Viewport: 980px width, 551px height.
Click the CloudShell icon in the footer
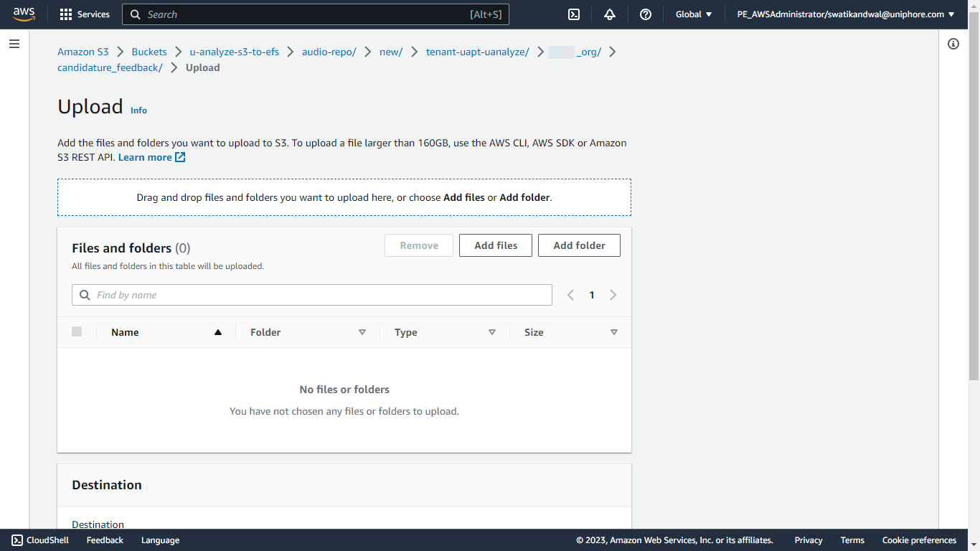click(17, 540)
